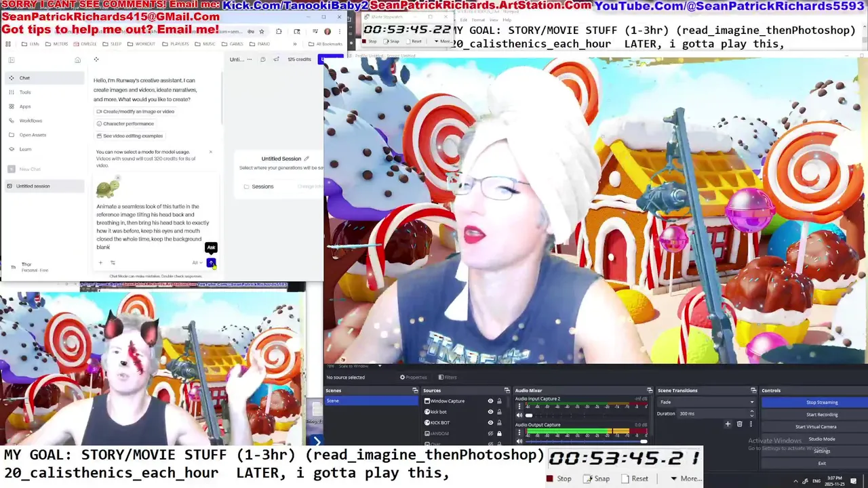The height and width of the screenshot is (488, 868).
Task: Open More menu in the bottom stopwatch
Action: click(686, 479)
